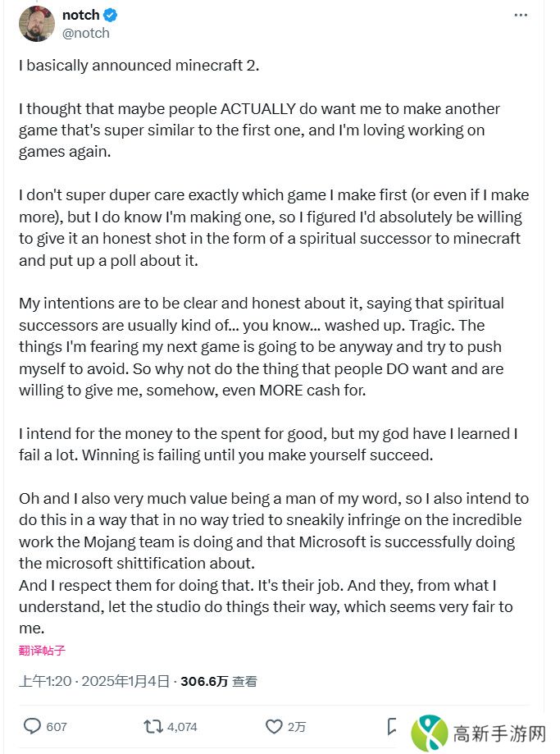560x754 pixels.
Task: Click the notch display name
Action: [x=80, y=15]
